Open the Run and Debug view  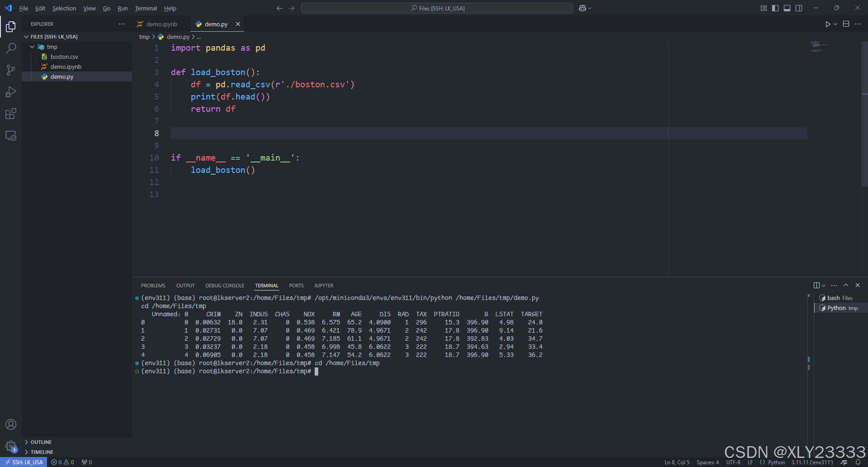[11, 92]
